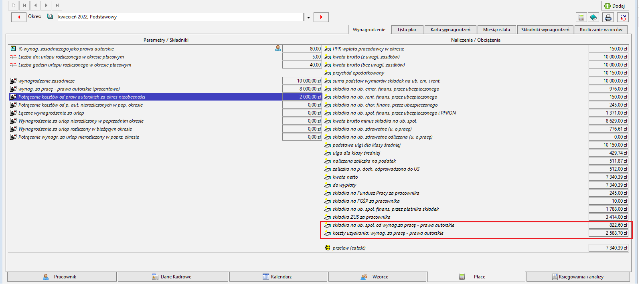Select Składniki wynagrodzeń tab
644x286 pixels.
tap(545, 30)
